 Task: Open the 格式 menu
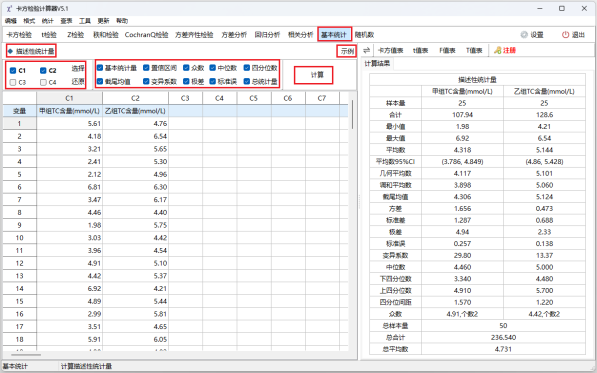(x=29, y=21)
